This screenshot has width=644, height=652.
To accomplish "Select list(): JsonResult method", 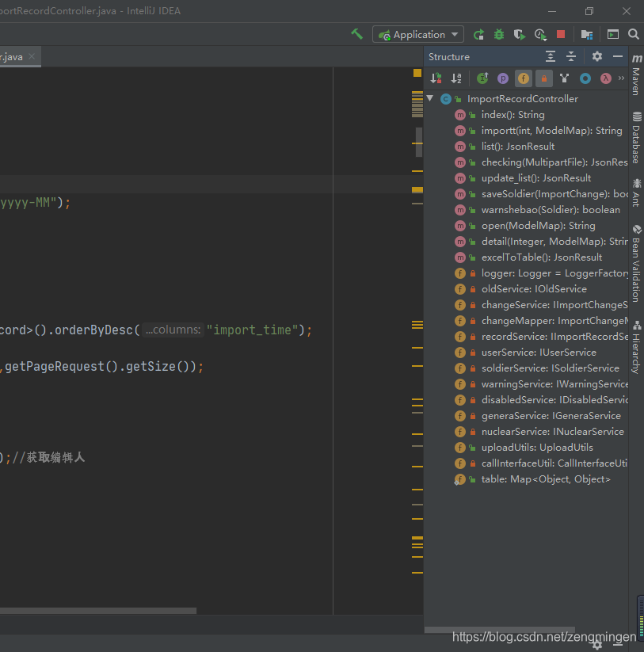I will point(517,147).
